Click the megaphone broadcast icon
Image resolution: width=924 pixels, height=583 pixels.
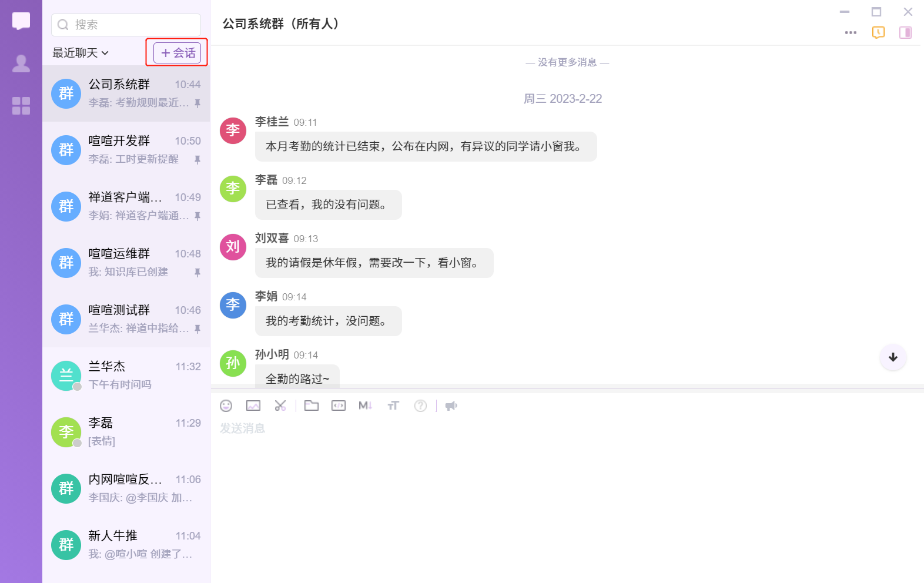(x=451, y=406)
